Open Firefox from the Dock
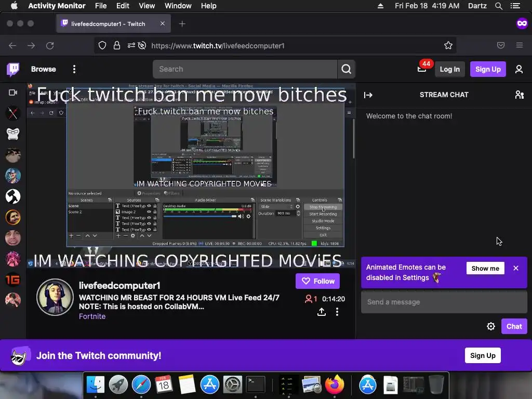532x399 pixels. coord(334,384)
